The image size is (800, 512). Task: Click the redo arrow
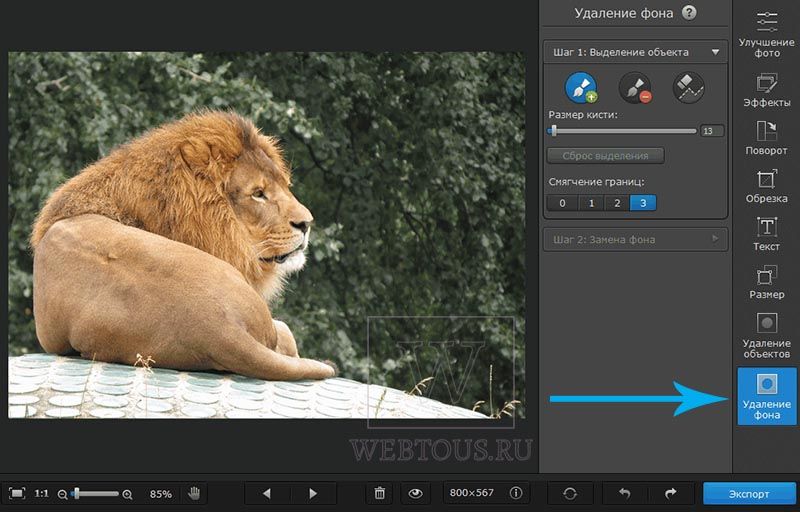tap(671, 493)
